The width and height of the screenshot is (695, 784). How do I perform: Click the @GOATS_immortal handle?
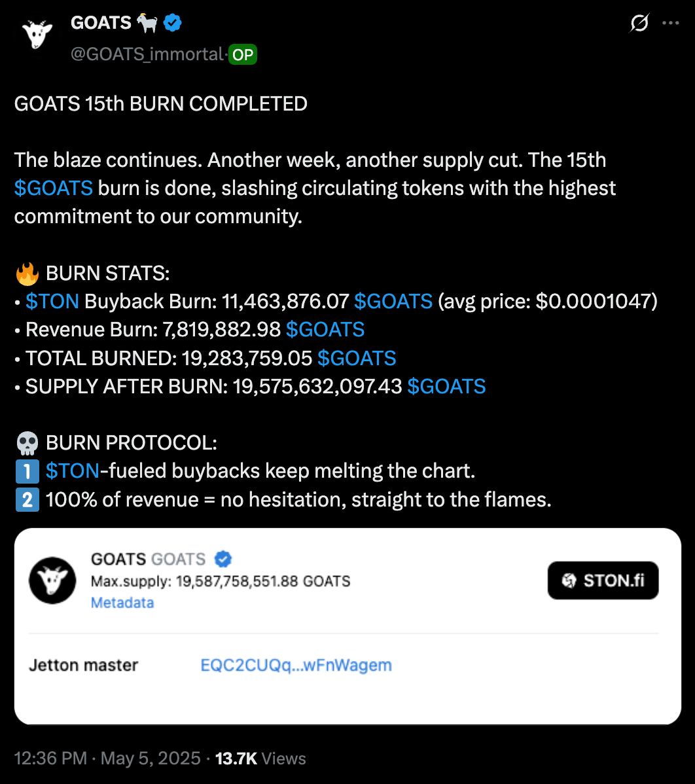[147, 55]
